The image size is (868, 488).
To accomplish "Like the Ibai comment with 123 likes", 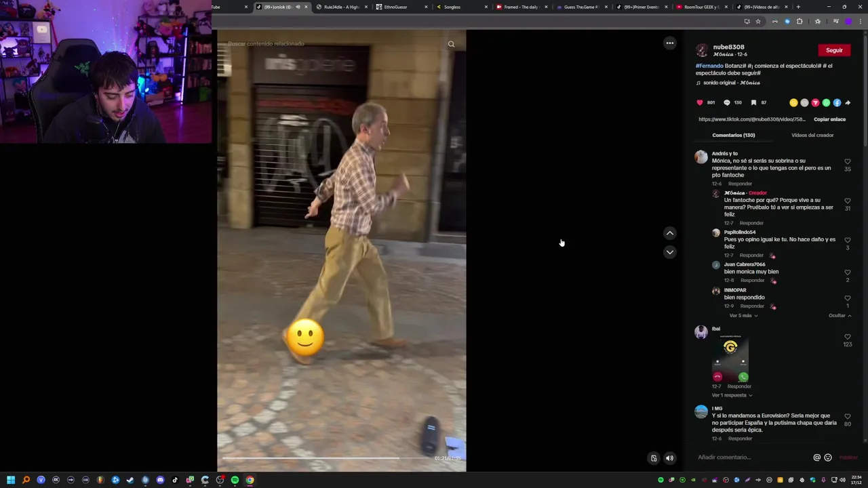I will tap(848, 338).
